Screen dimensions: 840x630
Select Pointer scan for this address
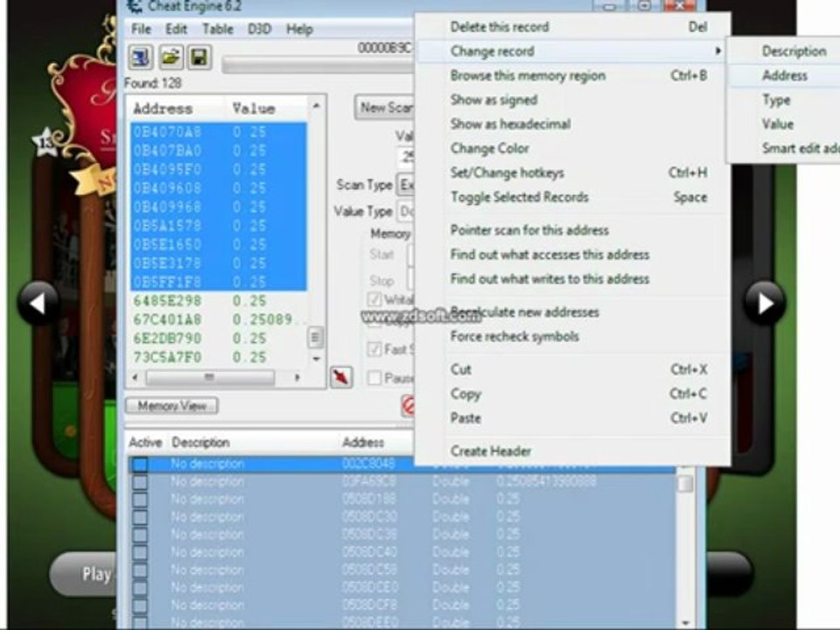[572, 230]
